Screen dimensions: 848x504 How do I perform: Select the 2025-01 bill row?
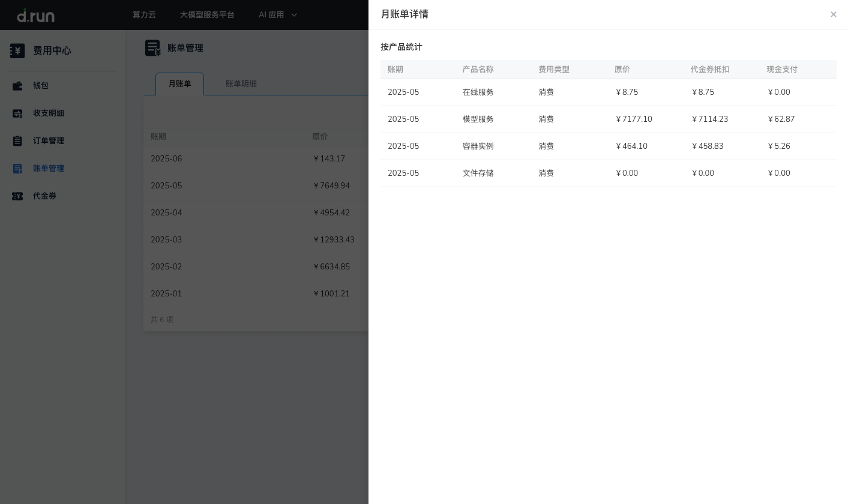(x=256, y=294)
